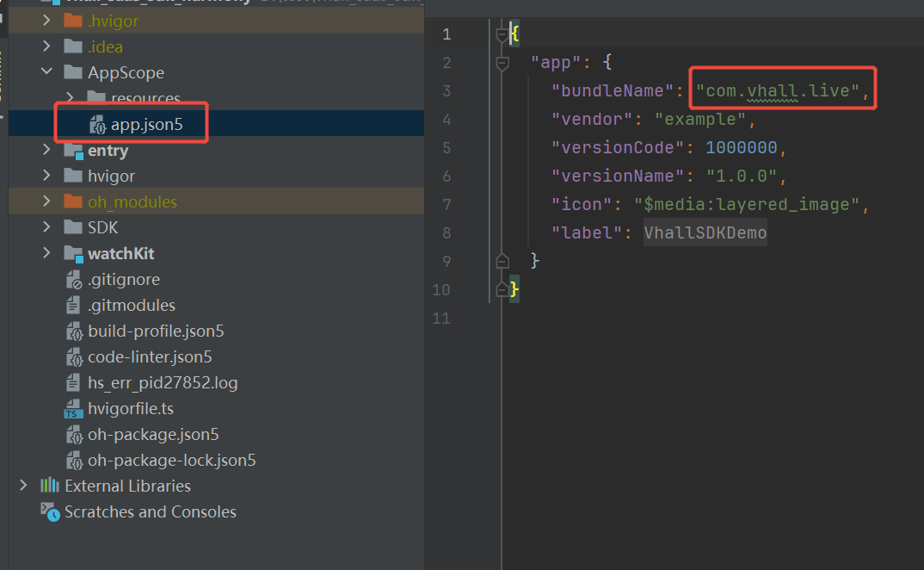Click the fold end marker on line 9
The image size is (924, 570).
click(x=502, y=261)
